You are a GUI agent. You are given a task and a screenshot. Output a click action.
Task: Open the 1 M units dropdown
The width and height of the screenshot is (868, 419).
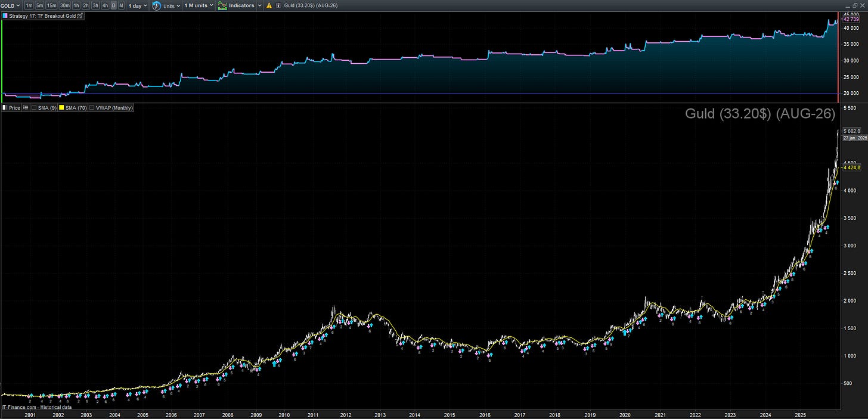click(199, 5)
